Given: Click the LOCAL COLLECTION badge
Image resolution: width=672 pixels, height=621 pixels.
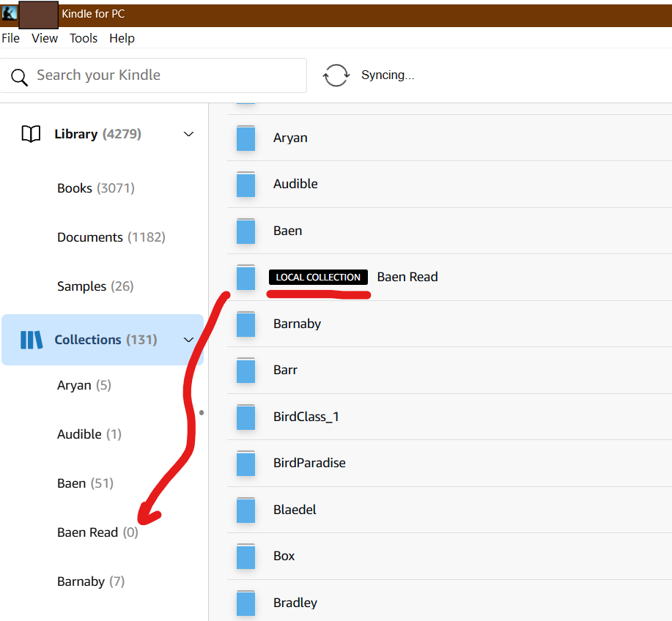Looking at the screenshot, I should 318,277.
